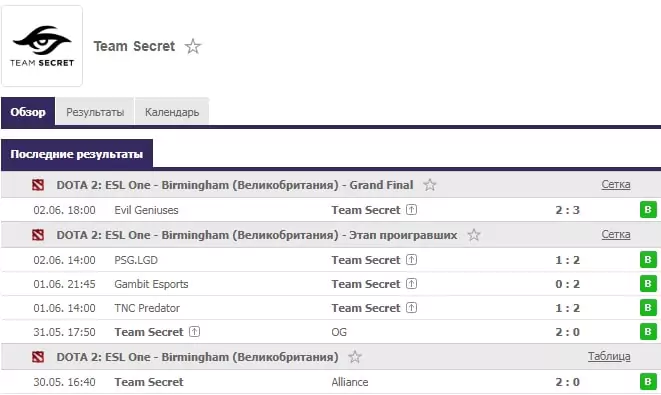This screenshot has height=395, width=661.
Task: Open the Обзор tab
Action: [28, 112]
